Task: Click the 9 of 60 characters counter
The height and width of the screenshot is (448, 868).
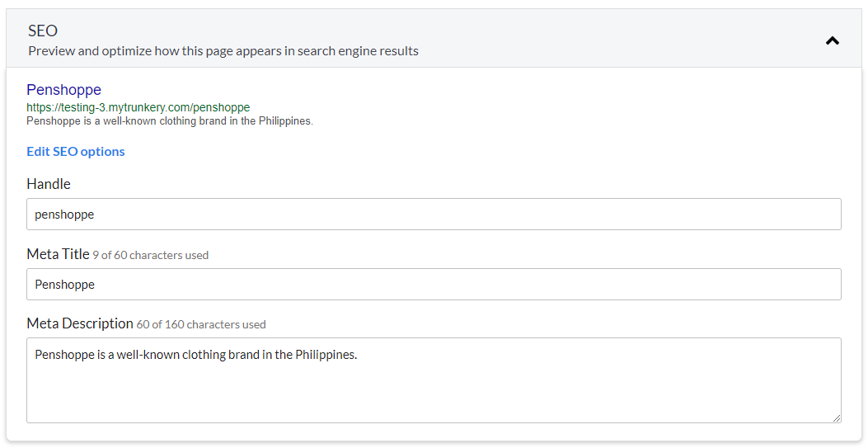Action: [151, 255]
